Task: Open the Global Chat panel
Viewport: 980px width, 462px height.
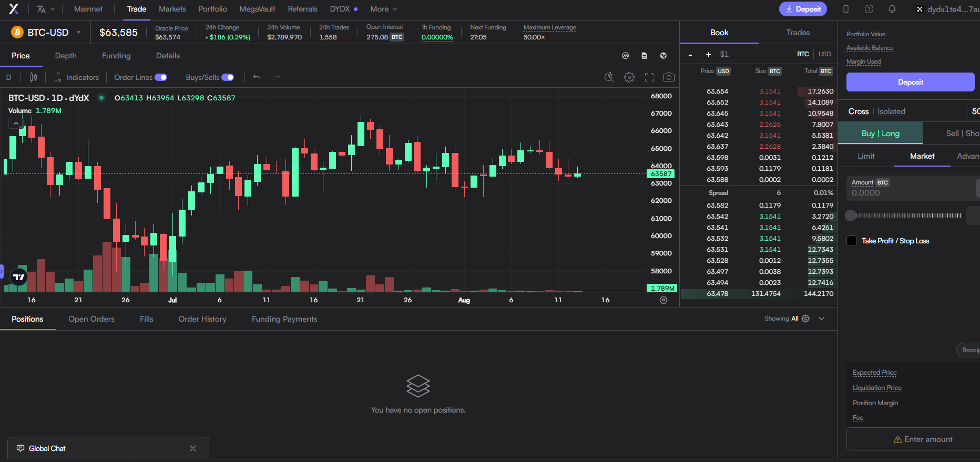Action: pyautogui.click(x=47, y=448)
